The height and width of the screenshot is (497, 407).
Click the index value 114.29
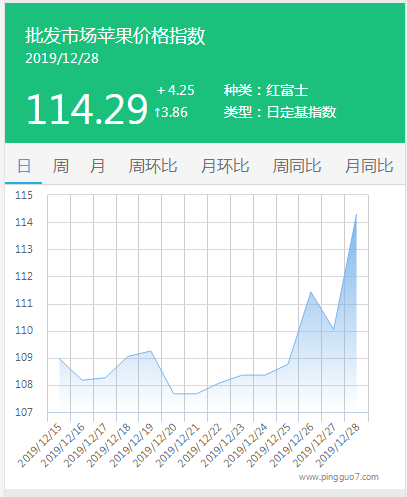point(87,109)
